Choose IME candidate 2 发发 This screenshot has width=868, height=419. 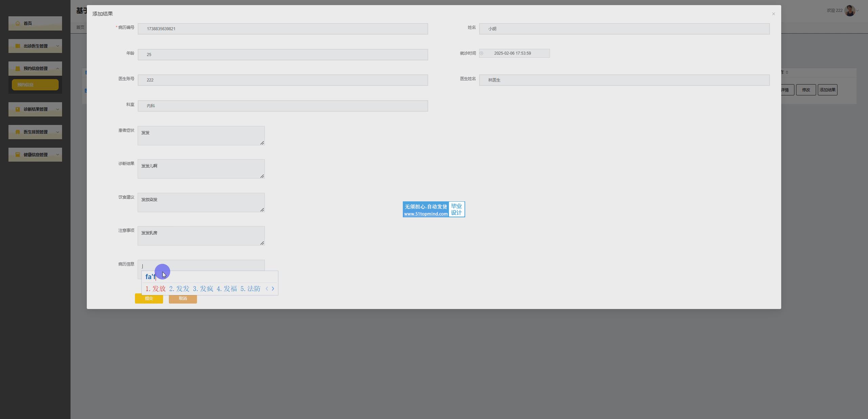tap(179, 289)
